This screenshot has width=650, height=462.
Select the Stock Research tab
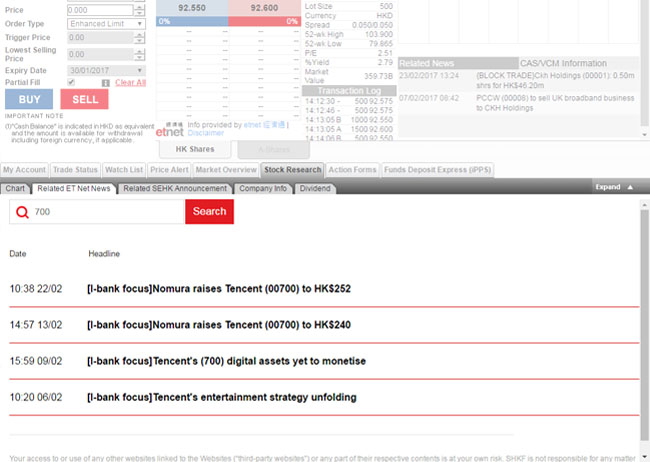[x=293, y=170]
